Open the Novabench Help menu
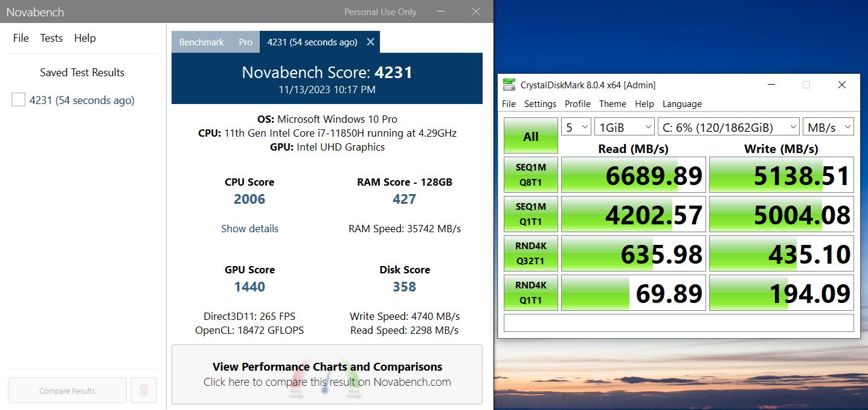 (85, 38)
